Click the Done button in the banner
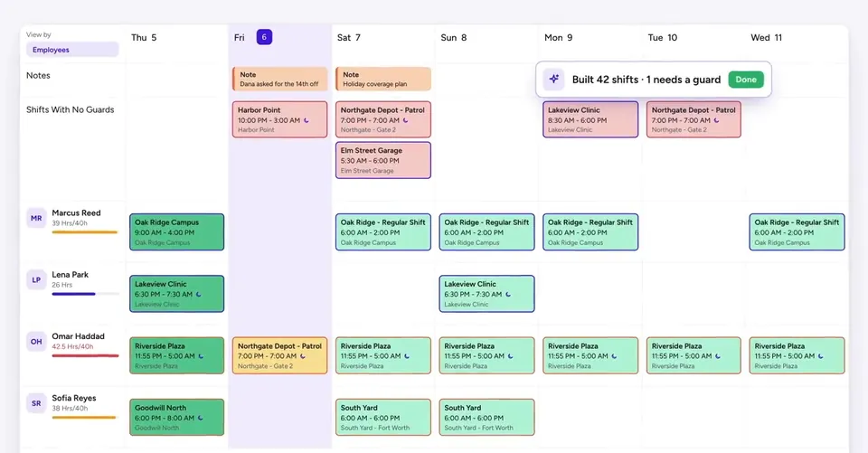Viewport: 868px width, 453px height. 746,80
